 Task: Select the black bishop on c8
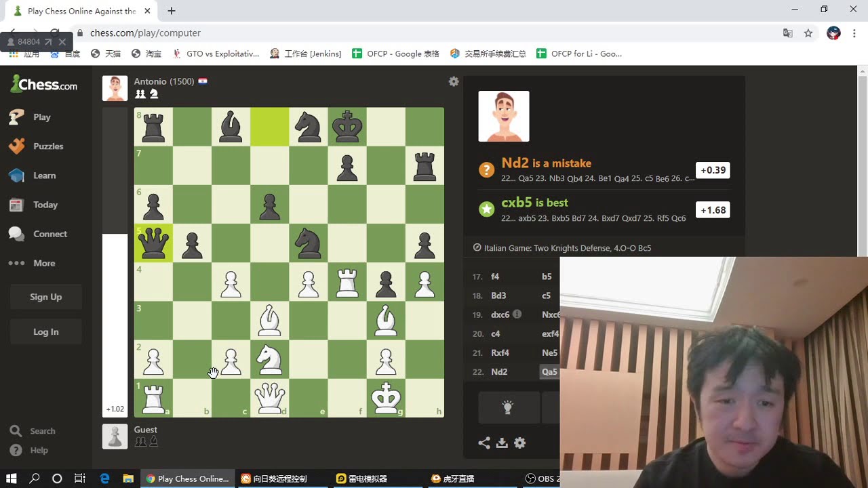click(x=231, y=127)
